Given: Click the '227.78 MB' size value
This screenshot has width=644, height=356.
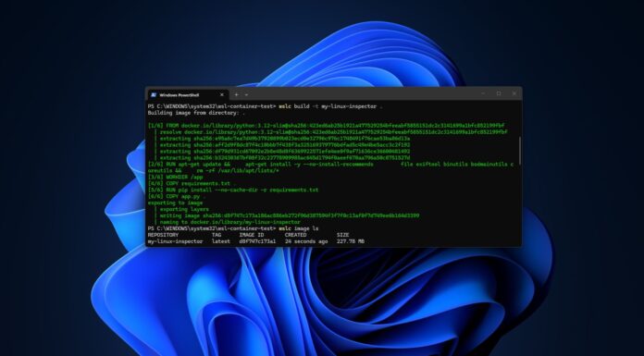Looking at the screenshot, I should (x=351, y=241).
